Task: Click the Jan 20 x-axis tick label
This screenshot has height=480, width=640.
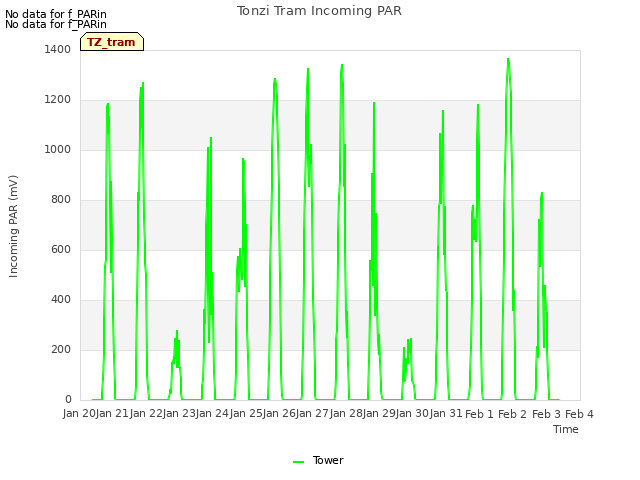Action: tap(79, 414)
